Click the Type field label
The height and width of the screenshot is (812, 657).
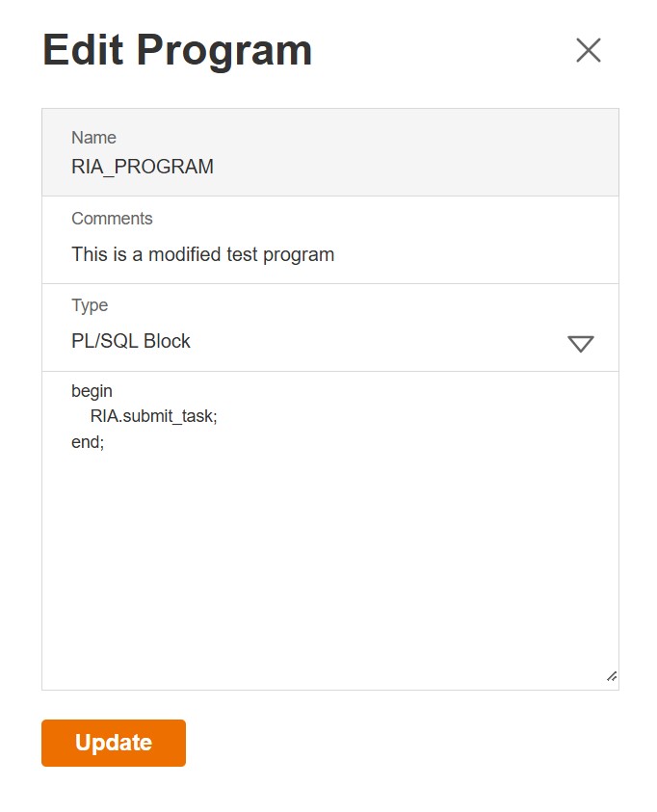(90, 305)
